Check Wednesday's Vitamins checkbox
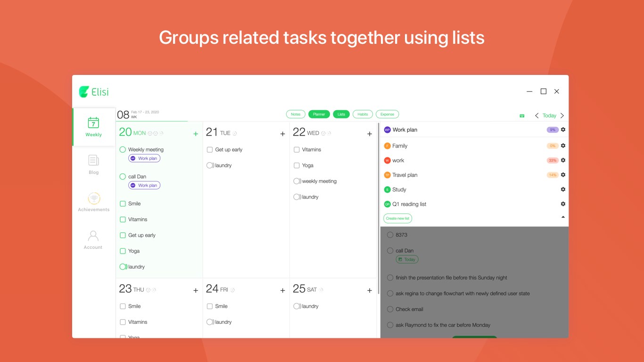Screen dimensions: 644x362 [297, 149]
